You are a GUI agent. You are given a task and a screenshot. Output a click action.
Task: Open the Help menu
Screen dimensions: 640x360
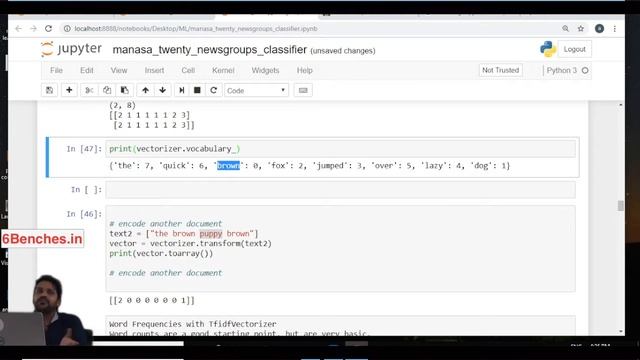(x=304, y=70)
